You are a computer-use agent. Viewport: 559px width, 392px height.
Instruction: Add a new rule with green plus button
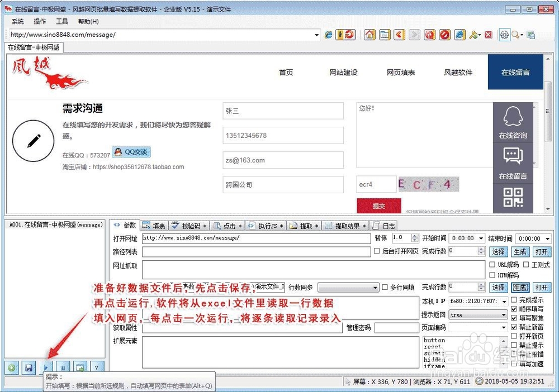coord(12,367)
